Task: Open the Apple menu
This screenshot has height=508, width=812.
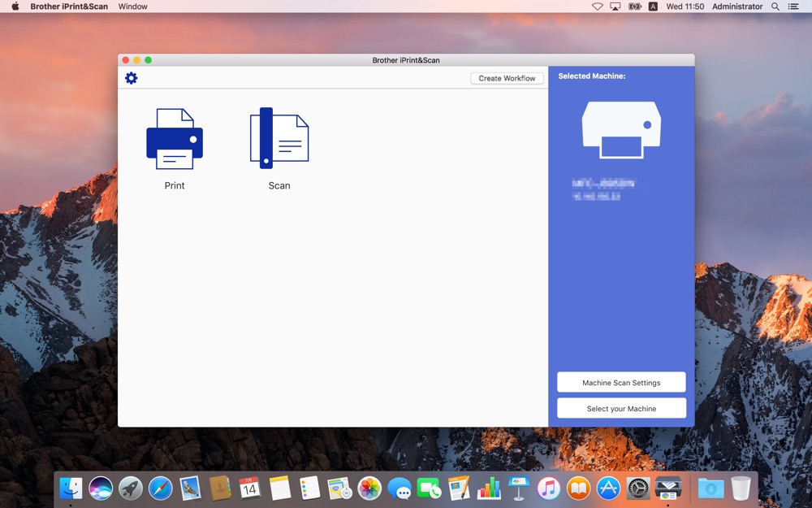Action: pyautogui.click(x=15, y=7)
